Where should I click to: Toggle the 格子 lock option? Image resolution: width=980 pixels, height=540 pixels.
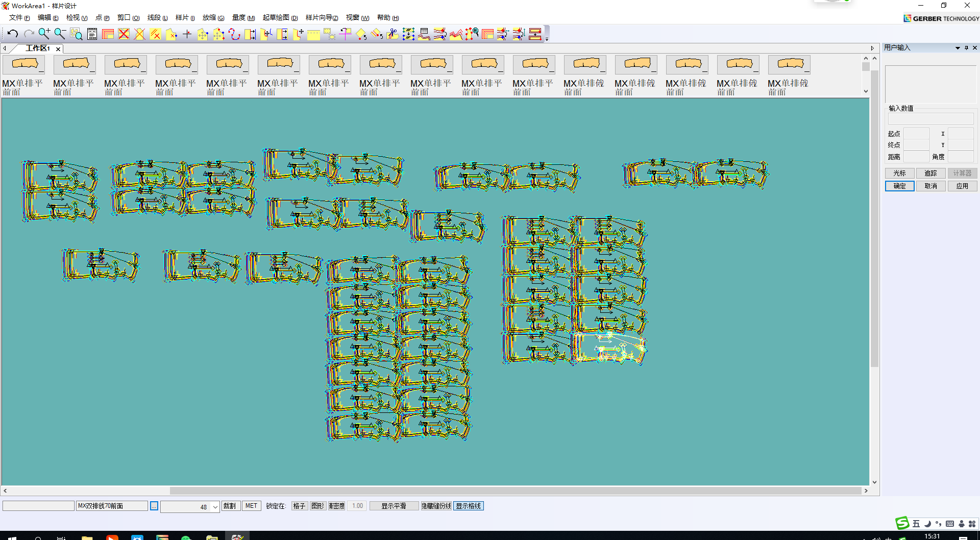(299, 506)
